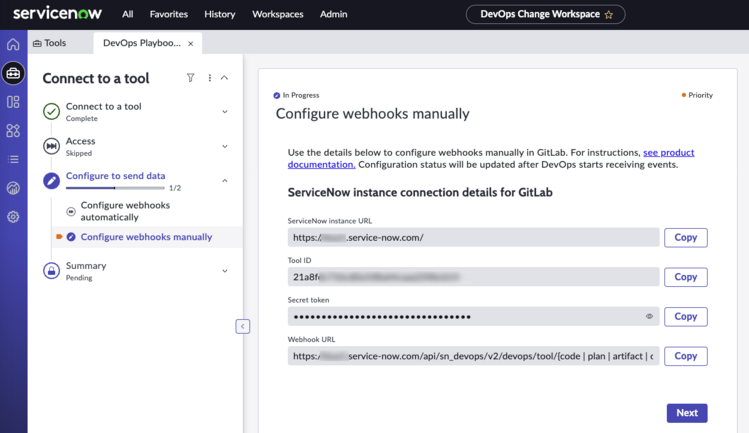This screenshot has width=749, height=433.
Task: Open the three-dot more options menu
Action: (x=210, y=78)
